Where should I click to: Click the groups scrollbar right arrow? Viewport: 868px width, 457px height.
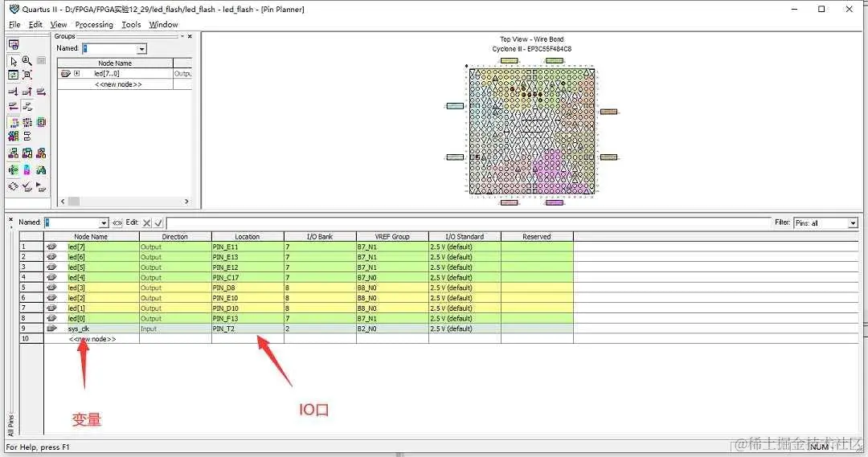pos(186,202)
